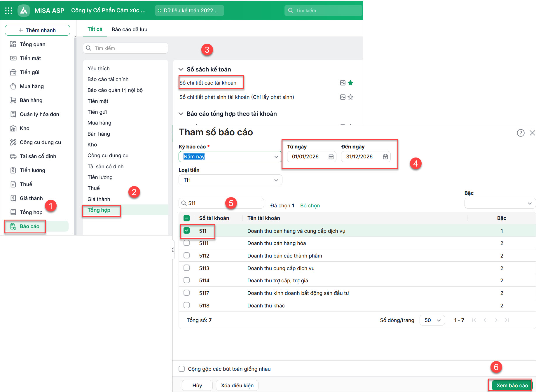Screen dimensions: 536x392
Task: Go to last page arrow in pagination
Action: click(x=507, y=320)
